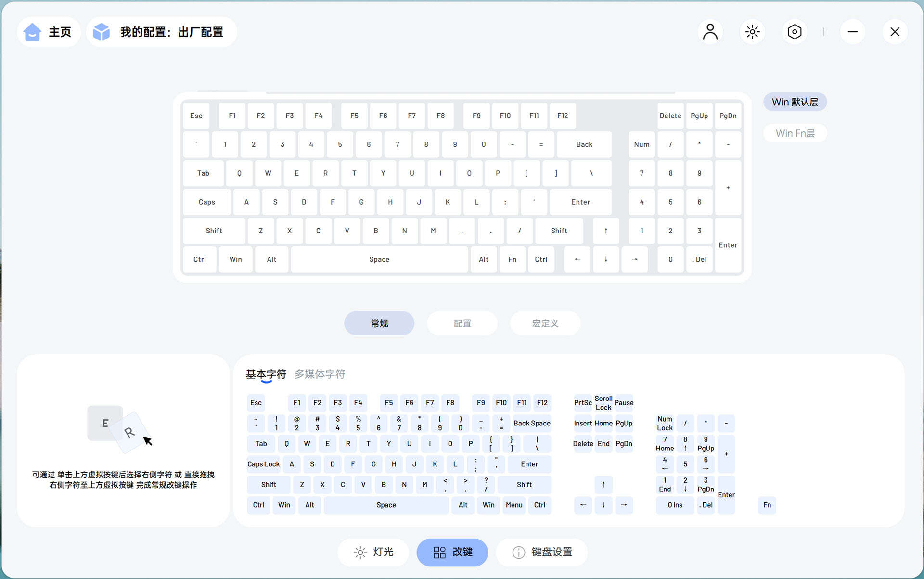This screenshot has height=579, width=924.
Task: Switch to Win Fn层 layer
Action: point(795,133)
